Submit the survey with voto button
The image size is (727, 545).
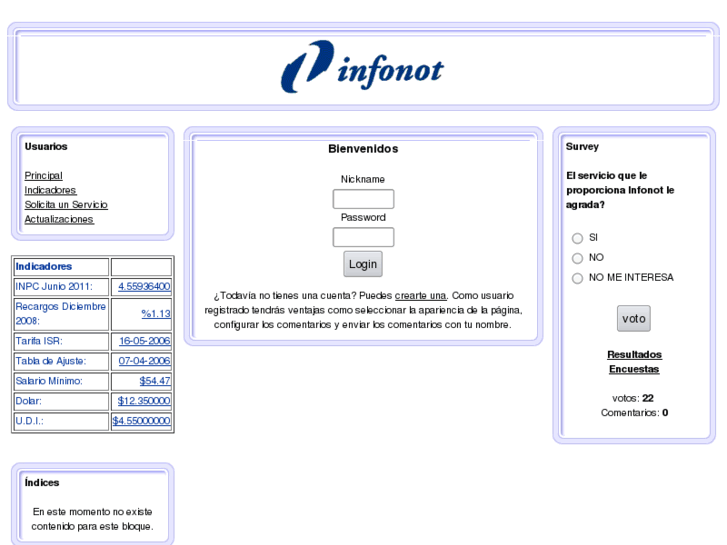[x=633, y=319]
